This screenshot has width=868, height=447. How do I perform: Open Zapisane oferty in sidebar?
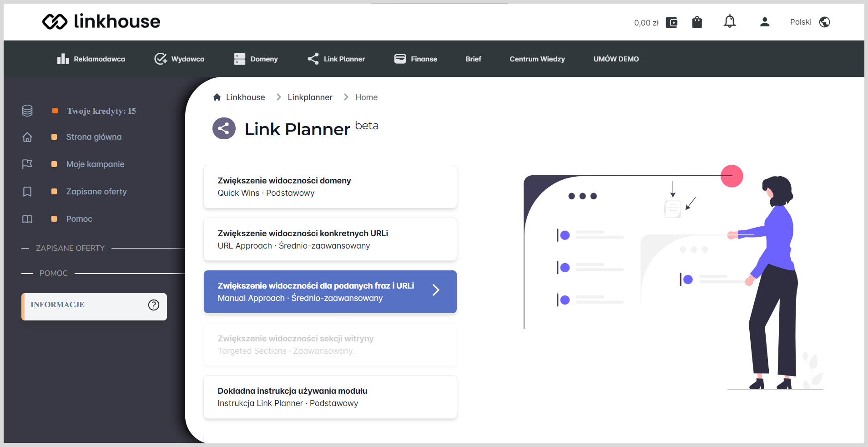96,192
